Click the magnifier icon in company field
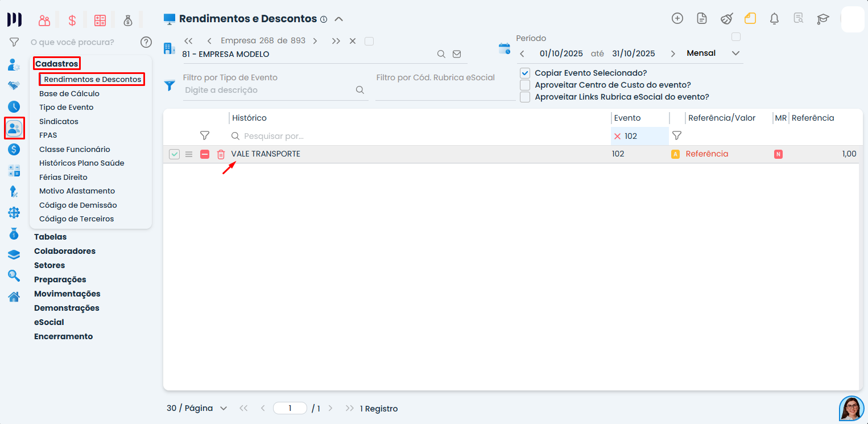The width and height of the screenshot is (868, 424). (x=441, y=54)
